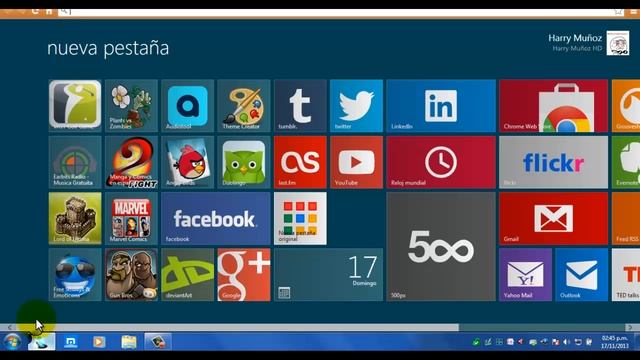Click the horizontal scrollbar thumb
640x360 pixels.
237,327
